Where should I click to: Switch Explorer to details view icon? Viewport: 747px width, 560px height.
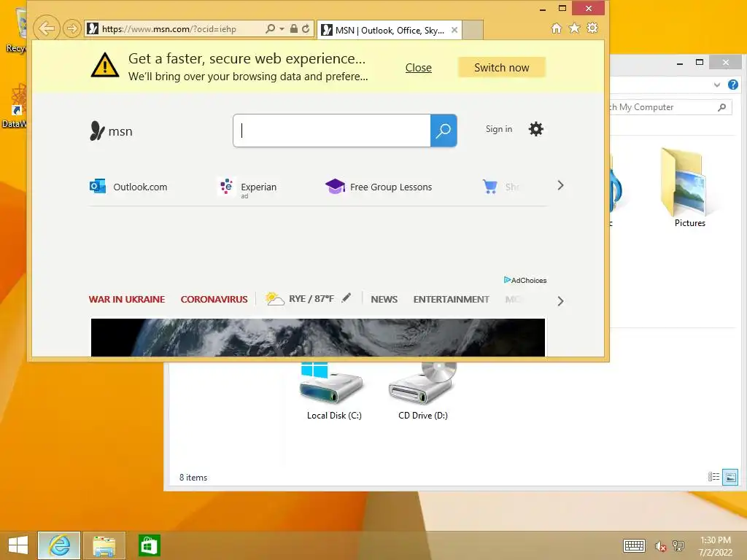click(713, 477)
